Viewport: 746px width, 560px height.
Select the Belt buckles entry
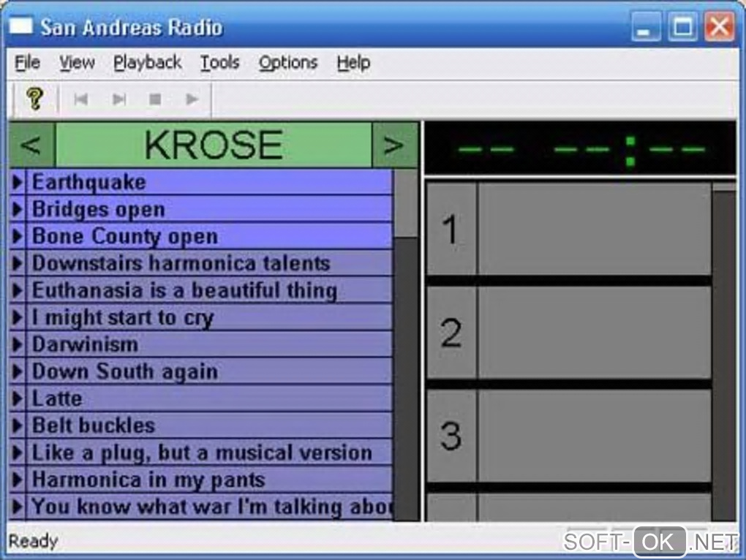point(209,425)
